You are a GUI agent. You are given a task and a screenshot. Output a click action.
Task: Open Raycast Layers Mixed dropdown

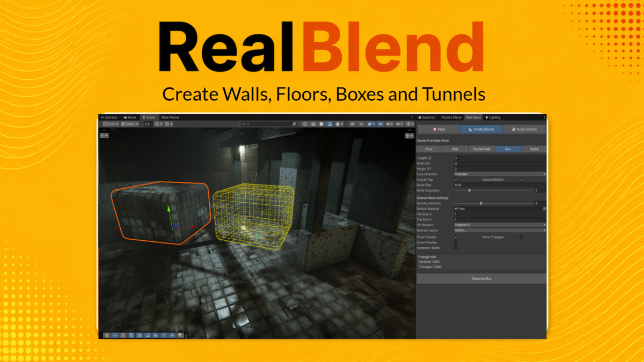point(500,230)
